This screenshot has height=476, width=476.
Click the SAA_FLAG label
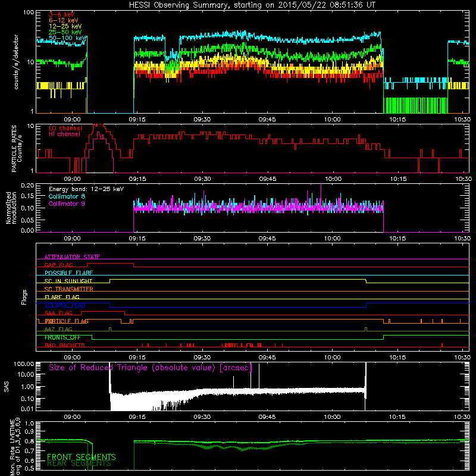[58, 313]
